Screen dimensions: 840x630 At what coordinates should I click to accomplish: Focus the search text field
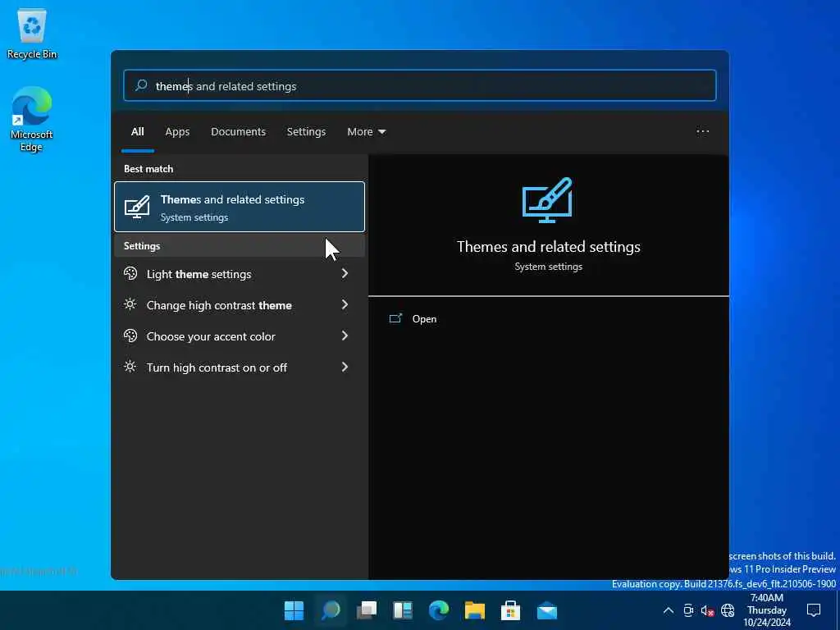click(x=419, y=85)
